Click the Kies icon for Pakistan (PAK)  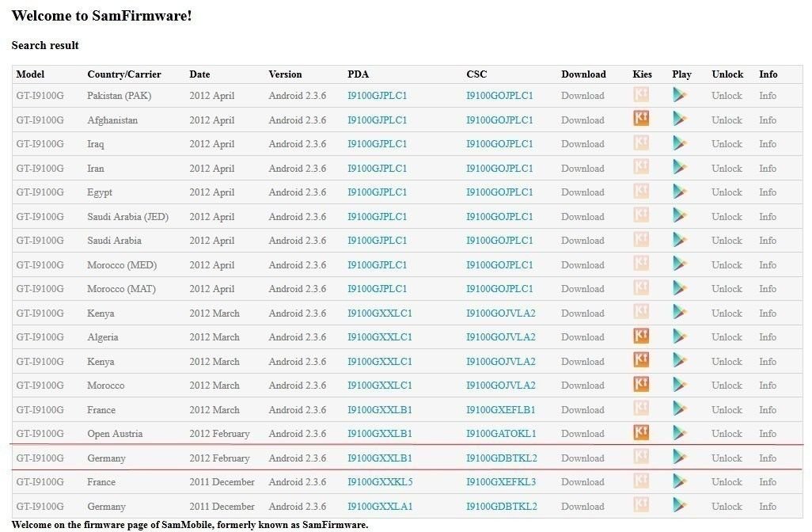click(641, 95)
